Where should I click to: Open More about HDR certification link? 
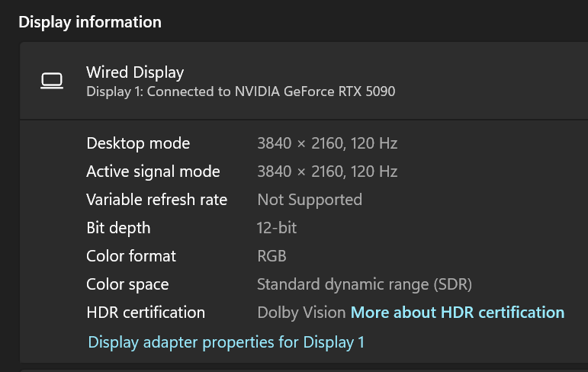(x=457, y=313)
